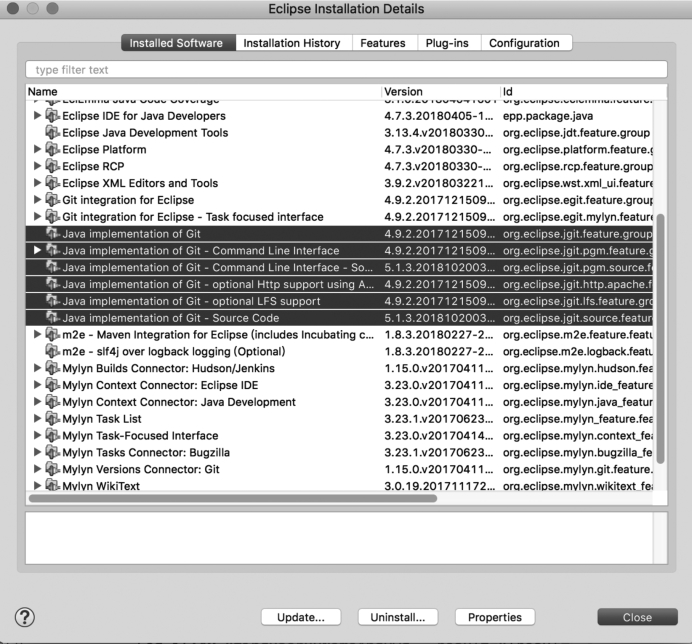Click the Uninstall... button

point(398,617)
